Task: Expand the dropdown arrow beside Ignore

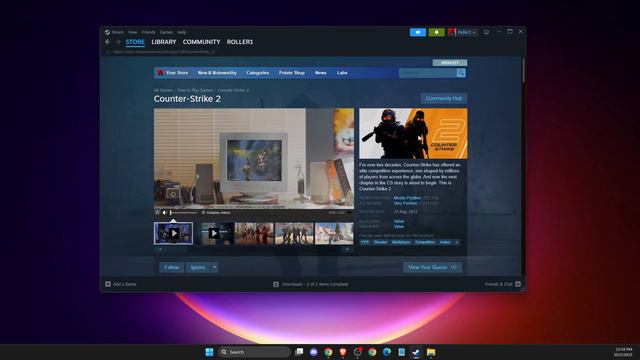Action: [214, 267]
